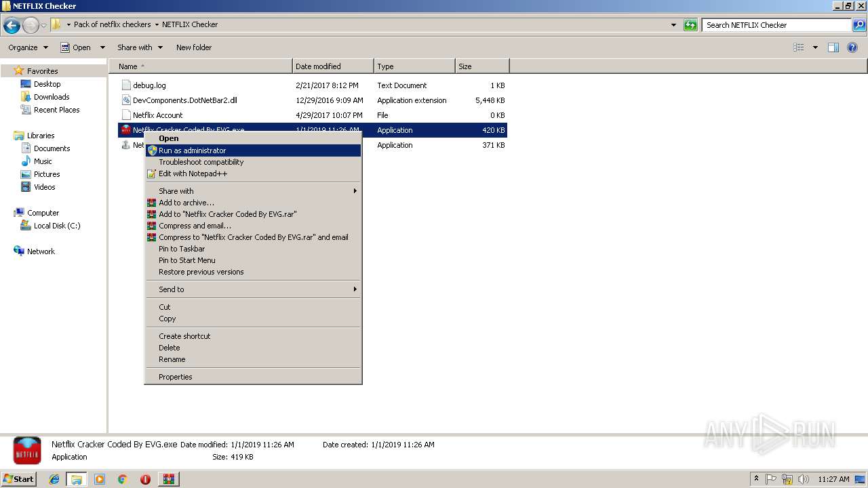The width and height of the screenshot is (868, 488).
Task: Click the green Refresh button beside address bar
Action: point(690,25)
